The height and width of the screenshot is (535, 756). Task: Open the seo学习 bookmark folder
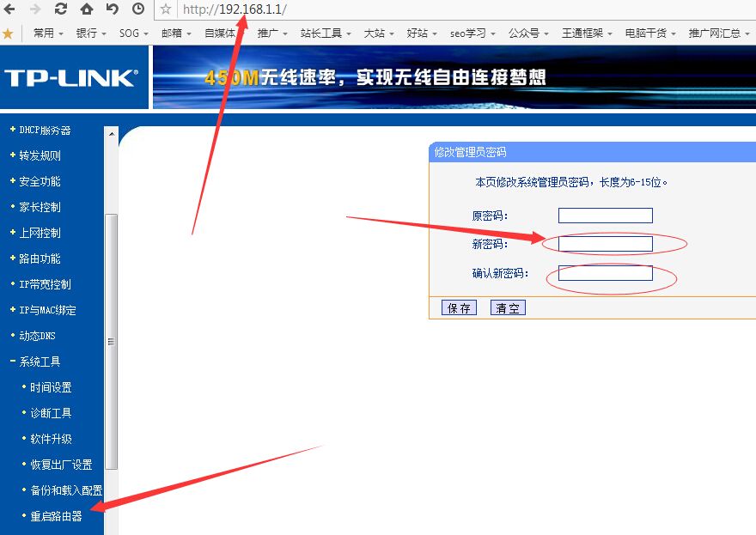(472, 33)
